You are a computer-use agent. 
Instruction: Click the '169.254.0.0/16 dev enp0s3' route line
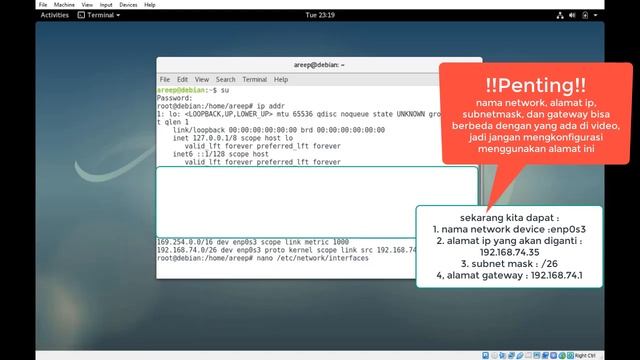(x=253, y=242)
